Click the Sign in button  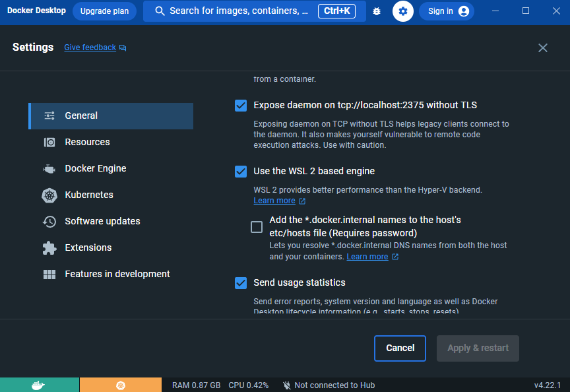(x=447, y=11)
